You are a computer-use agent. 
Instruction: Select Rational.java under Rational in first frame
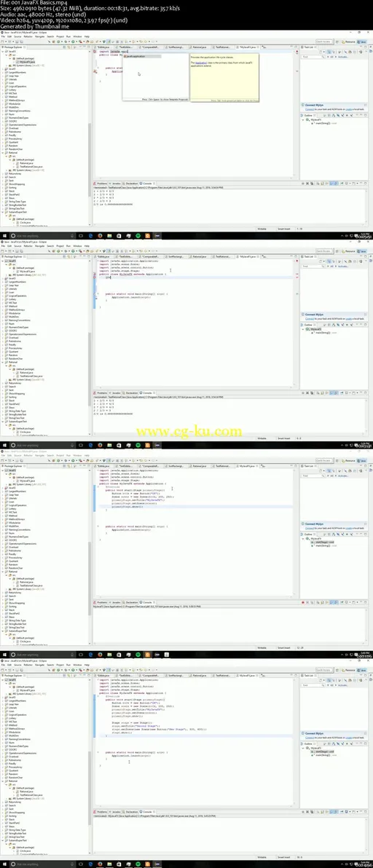pos(25,163)
